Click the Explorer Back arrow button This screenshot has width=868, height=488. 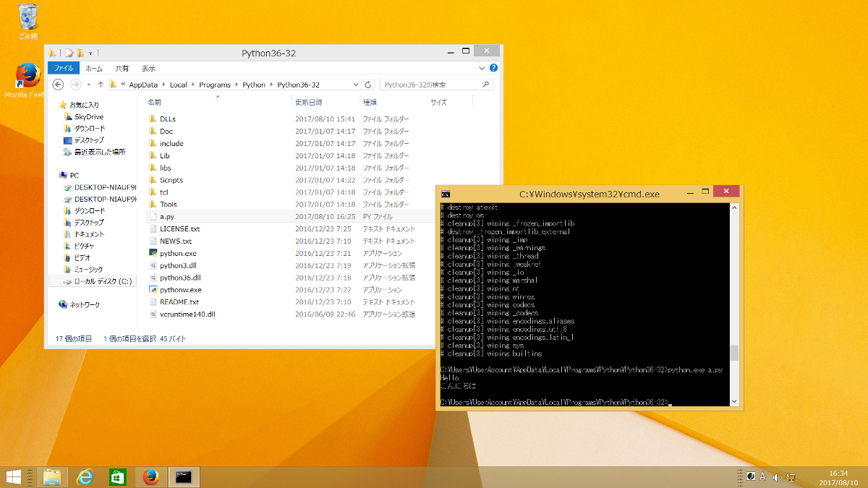point(59,85)
